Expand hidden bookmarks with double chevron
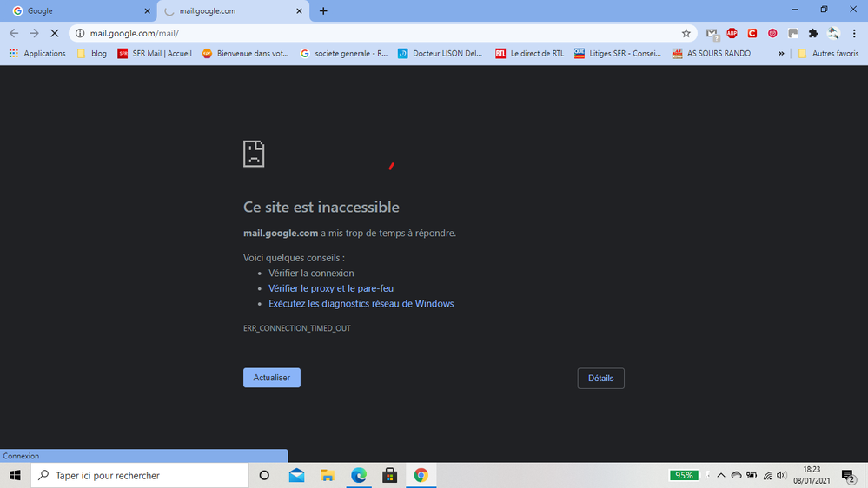868x488 pixels. [x=780, y=53]
